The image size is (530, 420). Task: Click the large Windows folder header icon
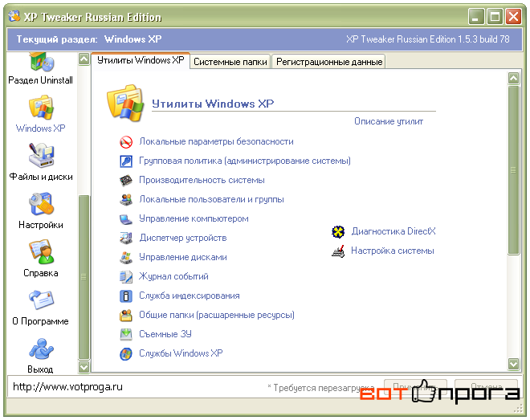tap(124, 103)
